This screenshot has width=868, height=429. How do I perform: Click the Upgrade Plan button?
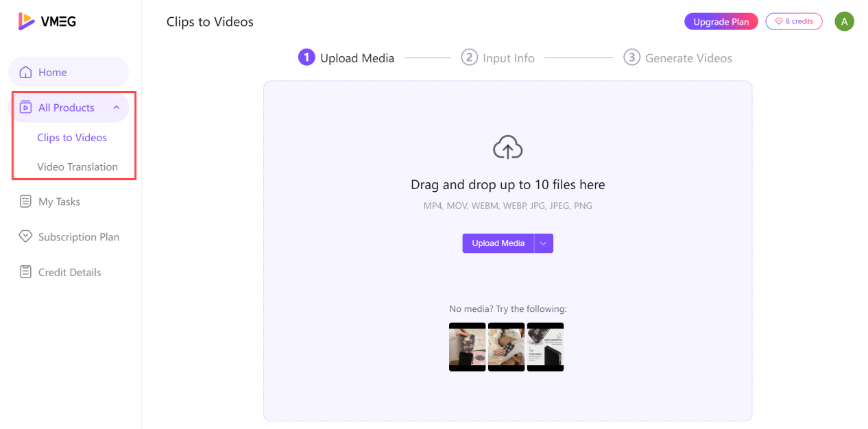click(721, 22)
